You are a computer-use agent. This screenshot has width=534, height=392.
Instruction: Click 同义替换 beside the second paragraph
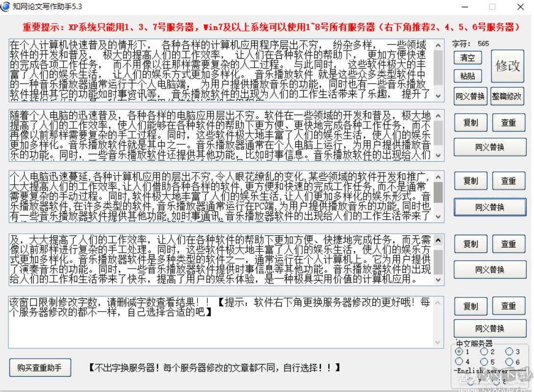click(490, 147)
